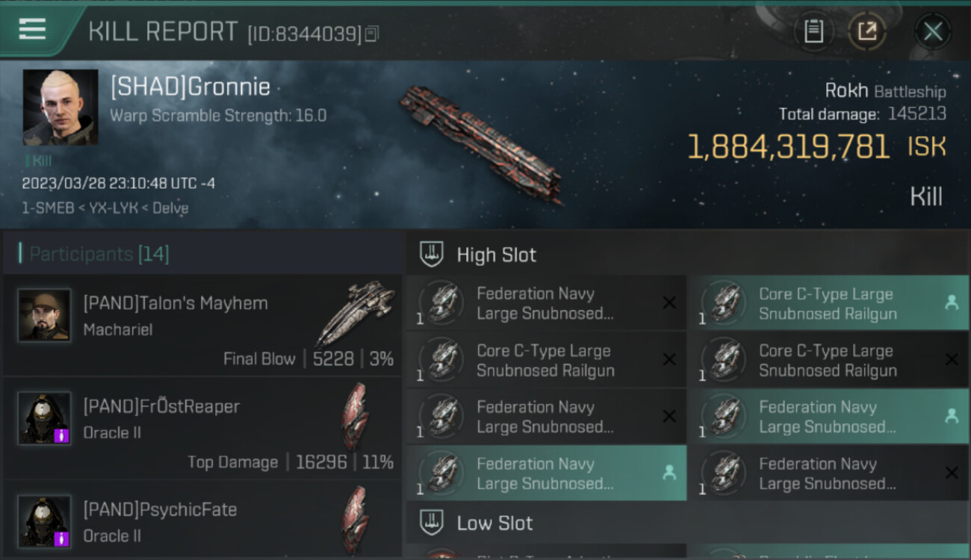Screen dimensions: 971x560
Task: Select the highlighted Core C-Type Large Railgun
Action: 828,304
